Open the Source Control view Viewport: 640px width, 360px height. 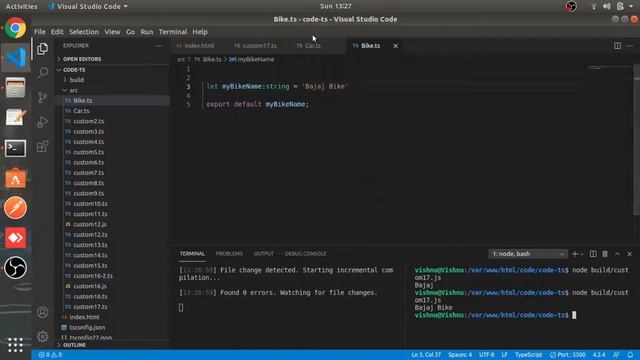point(42,97)
